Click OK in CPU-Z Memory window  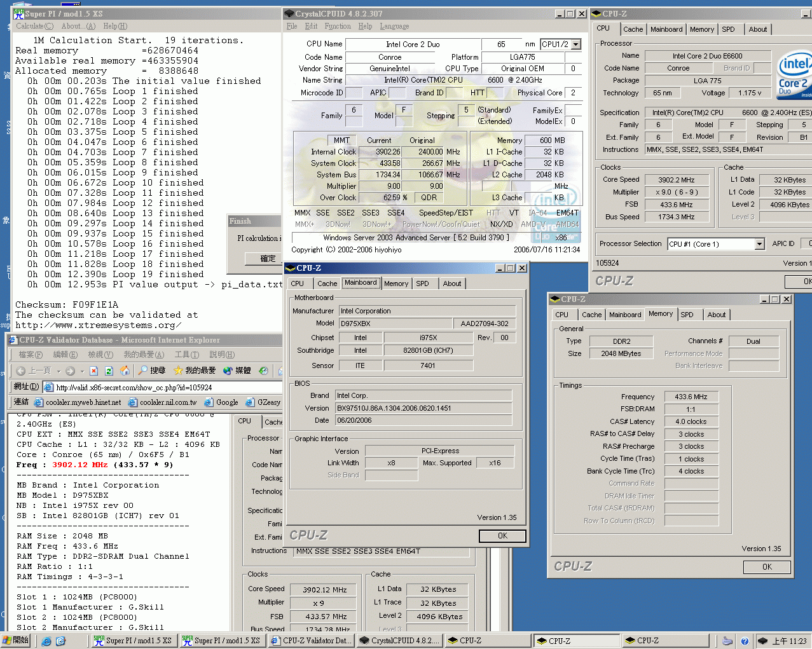coord(767,567)
